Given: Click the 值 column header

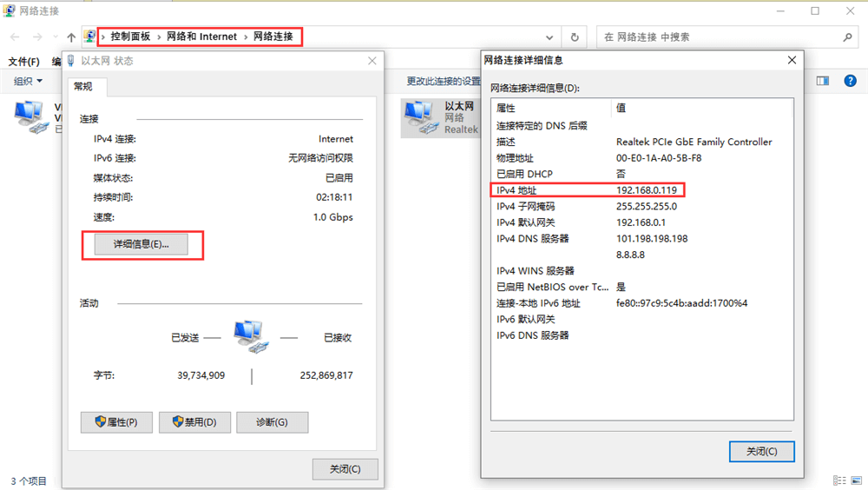Looking at the screenshot, I should point(702,108).
